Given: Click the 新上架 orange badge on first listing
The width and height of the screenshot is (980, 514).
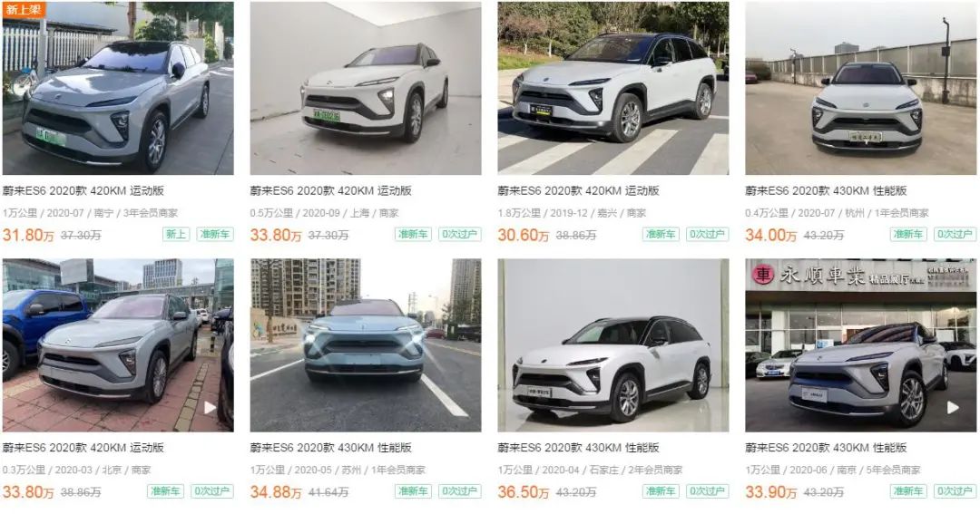Looking at the screenshot, I should pos(24,9).
